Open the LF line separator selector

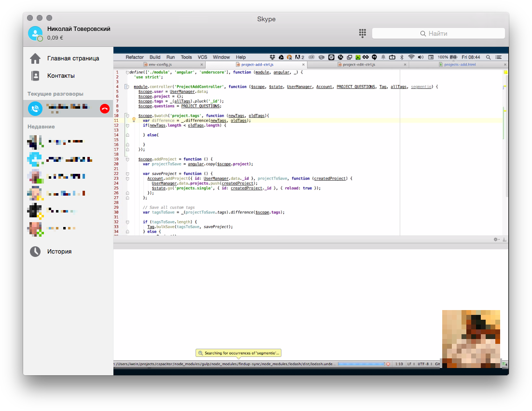[410, 364]
